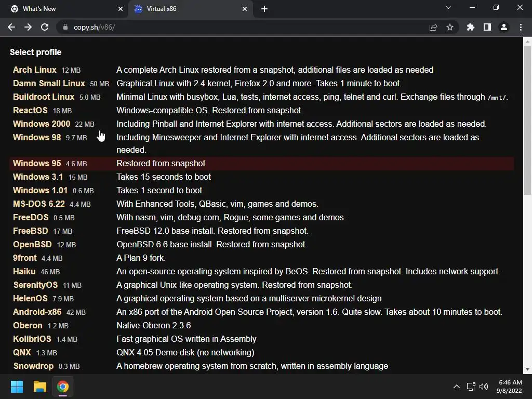This screenshot has height=399, width=532.
Task: Open the 9front profile
Action: coord(25,258)
